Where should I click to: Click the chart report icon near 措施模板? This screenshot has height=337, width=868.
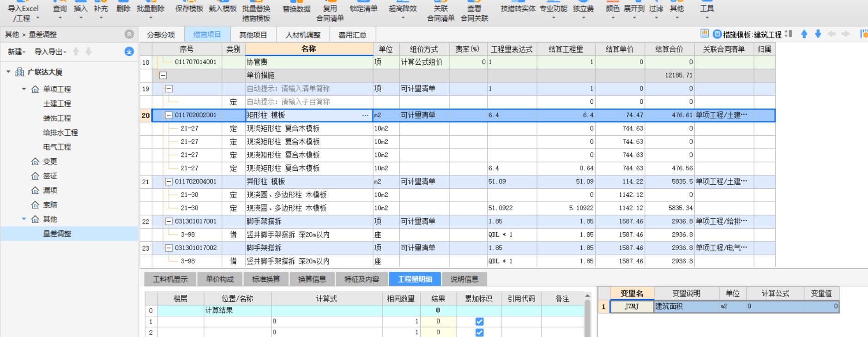click(x=705, y=34)
